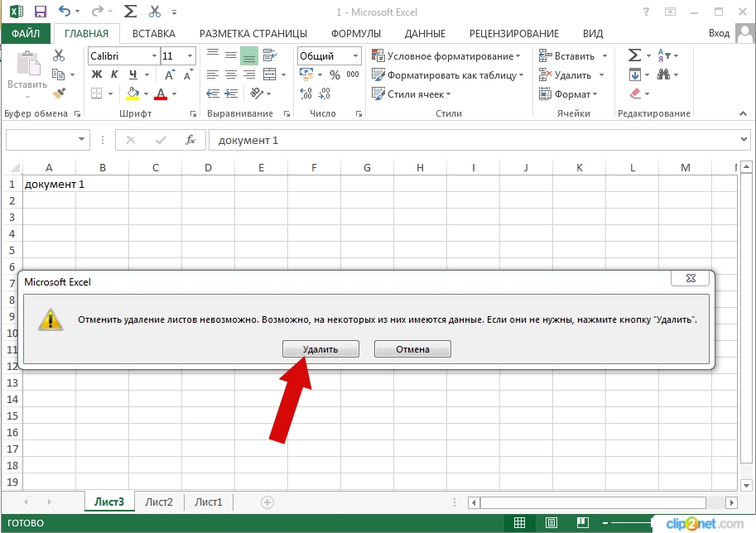Click the Decrease Decimal icon
Viewport: 756px width, 533px height.
click(x=325, y=94)
